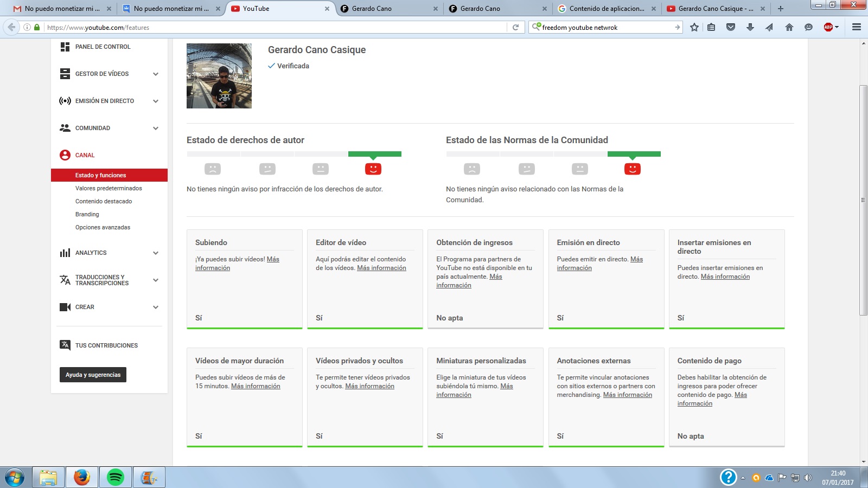Click the Windows Start button
This screenshot has height=488, width=868.
15,478
